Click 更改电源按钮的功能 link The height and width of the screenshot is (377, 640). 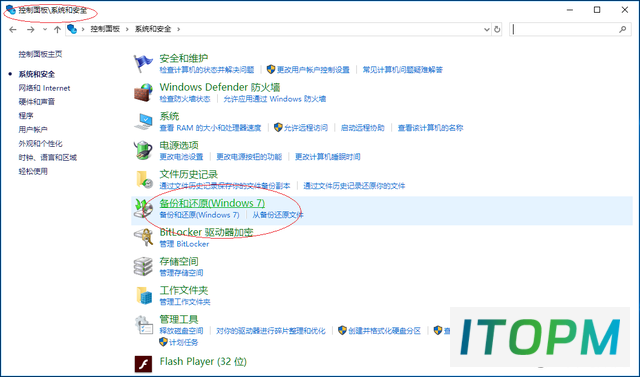point(249,157)
